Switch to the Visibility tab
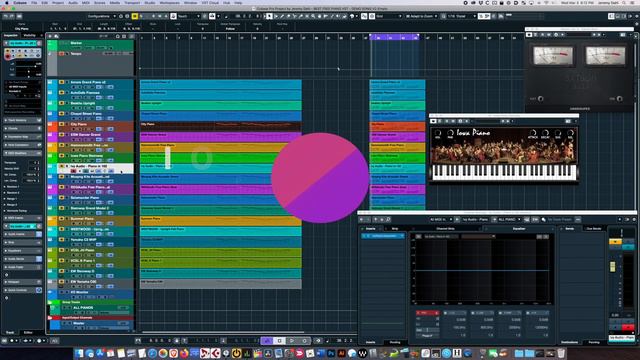 tap(29, 36)
